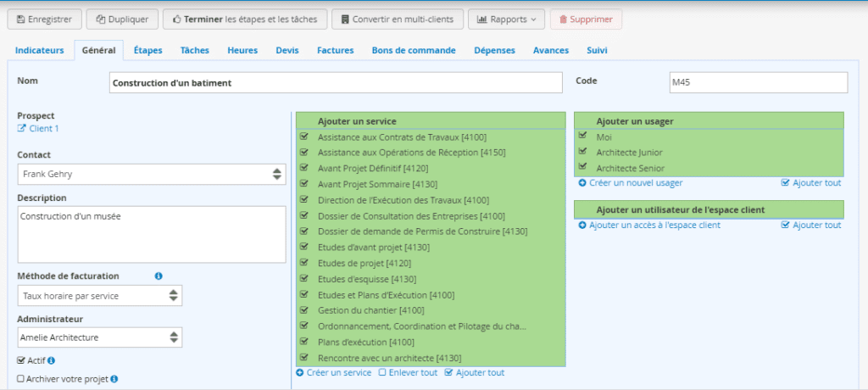Toggle Ordonnancement, Coordination et Pilotage checkbox
This screenshot has height=390, width=868.
[303, 326]
